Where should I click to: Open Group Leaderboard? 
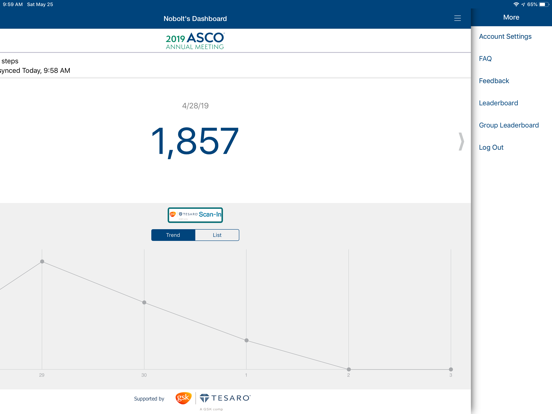point(509,125)
